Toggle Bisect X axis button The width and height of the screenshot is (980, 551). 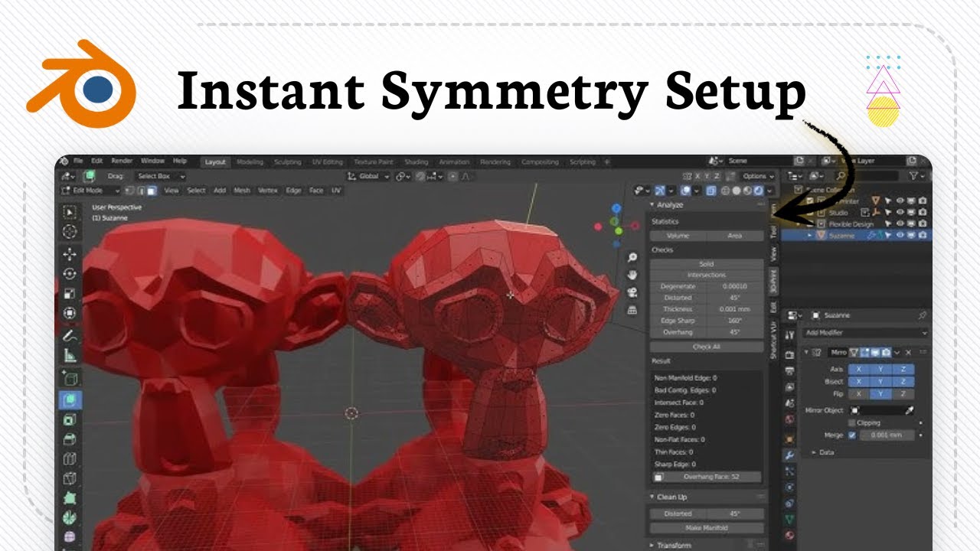click(x=859, y=382)
